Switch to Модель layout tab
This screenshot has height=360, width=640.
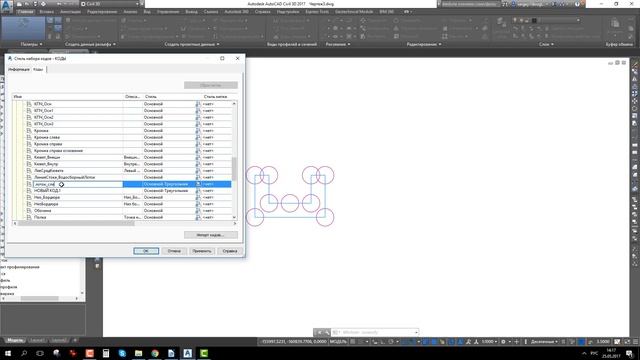click(15, 340)
